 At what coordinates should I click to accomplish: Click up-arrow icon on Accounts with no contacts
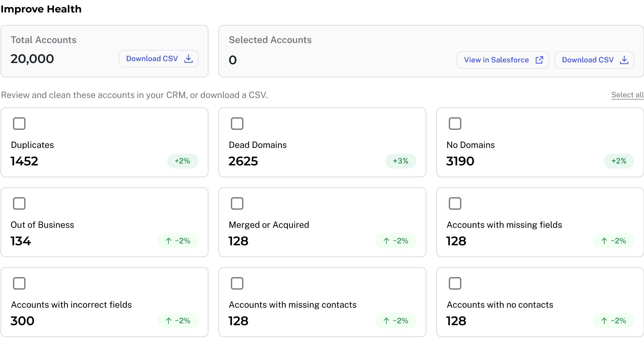point(604,321)
